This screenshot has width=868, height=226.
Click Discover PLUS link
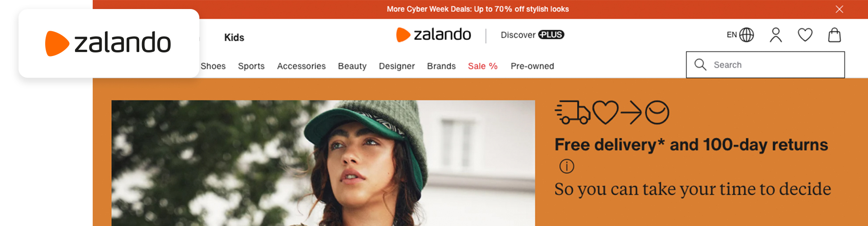[x=533, y=35]
